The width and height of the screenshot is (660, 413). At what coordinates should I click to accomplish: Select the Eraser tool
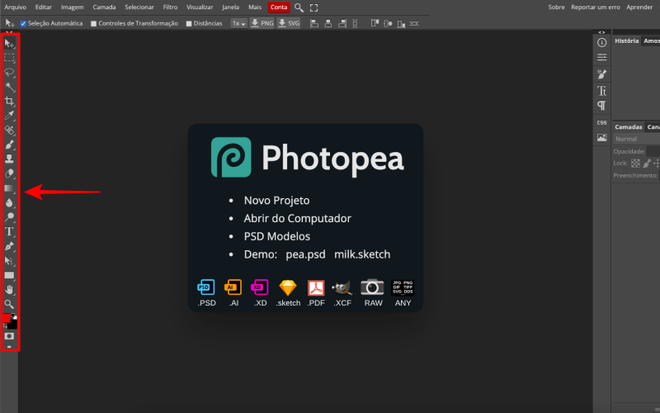click(x=9, y=173)
